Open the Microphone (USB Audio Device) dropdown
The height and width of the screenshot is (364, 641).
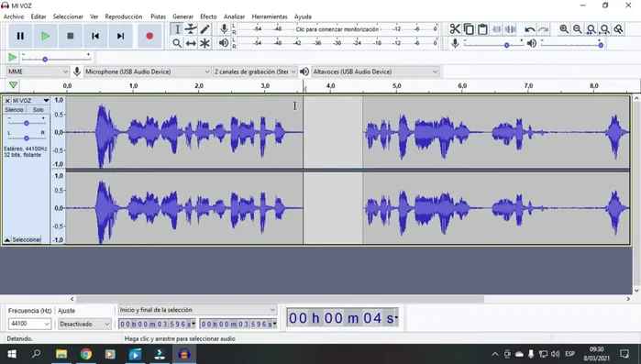147,72
